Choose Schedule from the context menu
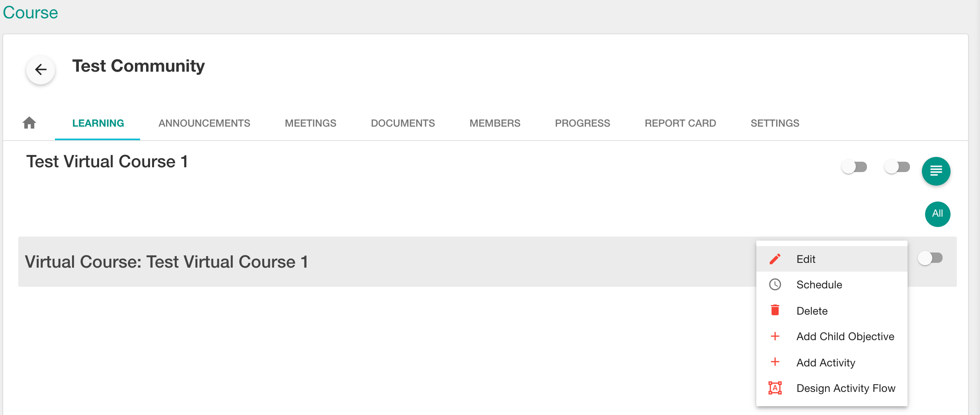This screenshot has width=980, height=415. (832, 284)
